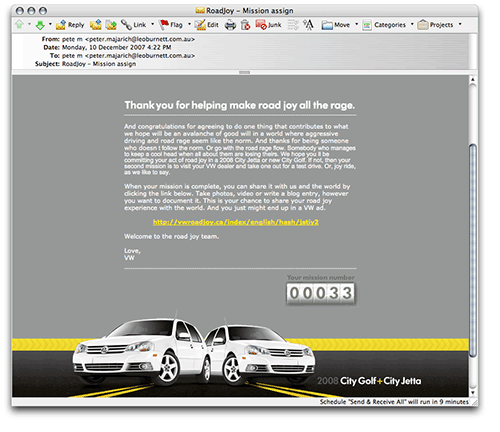Click the scroll up arrow of message body

473,80
